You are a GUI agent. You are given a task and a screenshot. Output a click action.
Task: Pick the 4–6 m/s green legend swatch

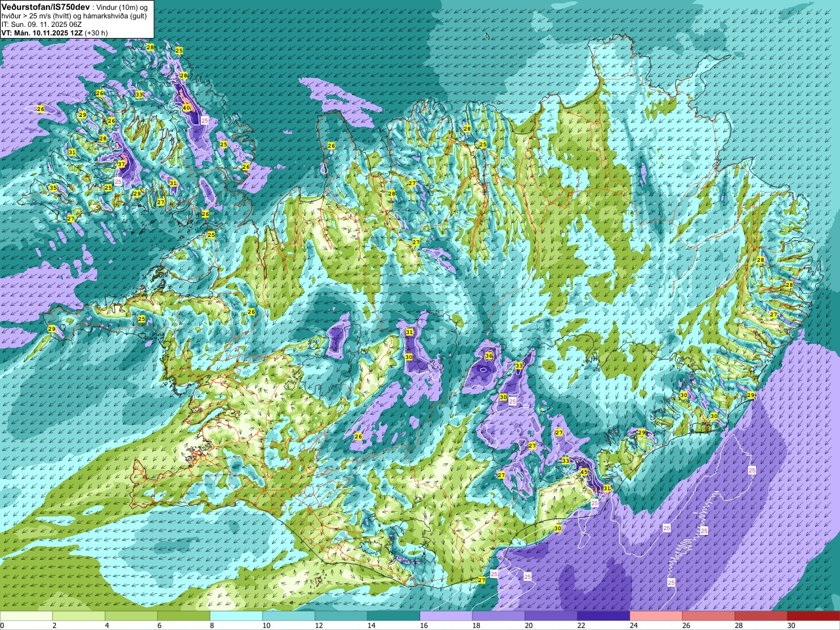(131, 616)
